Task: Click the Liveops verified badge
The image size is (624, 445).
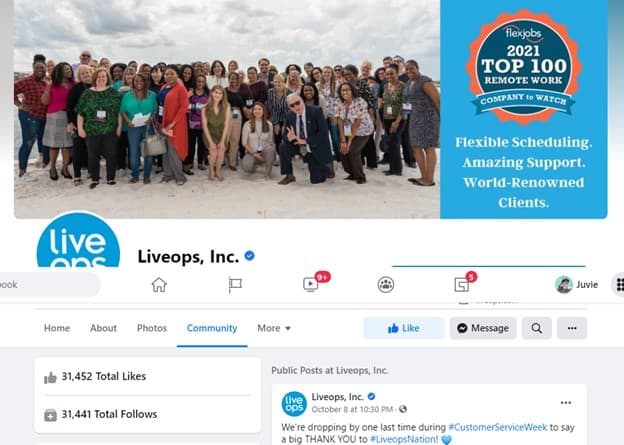Action: (250, 256)
